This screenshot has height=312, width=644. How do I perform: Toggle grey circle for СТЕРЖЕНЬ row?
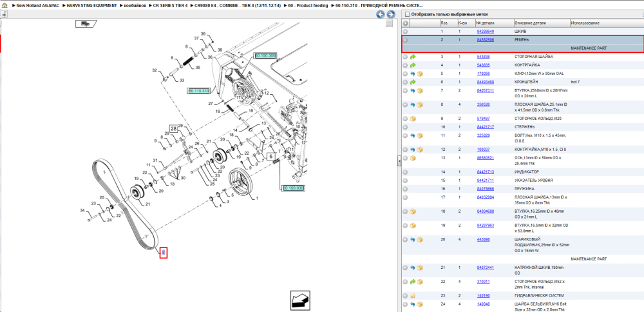click(405, 126)
